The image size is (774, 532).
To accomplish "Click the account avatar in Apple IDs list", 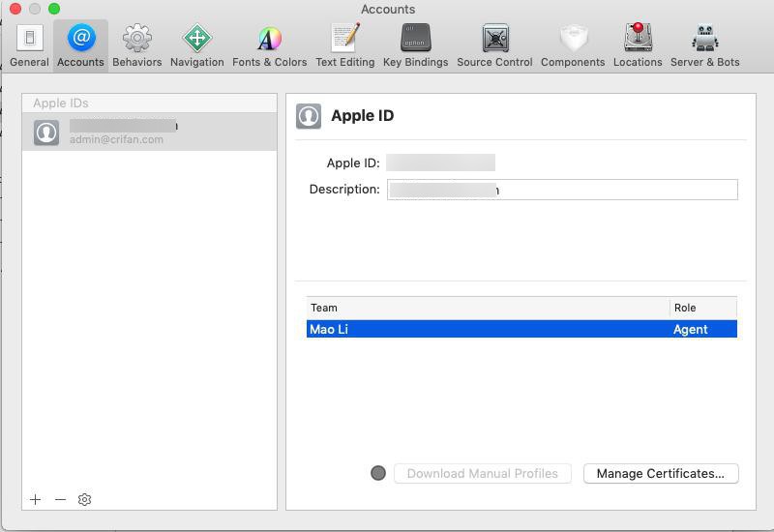I will click(46, 133).
